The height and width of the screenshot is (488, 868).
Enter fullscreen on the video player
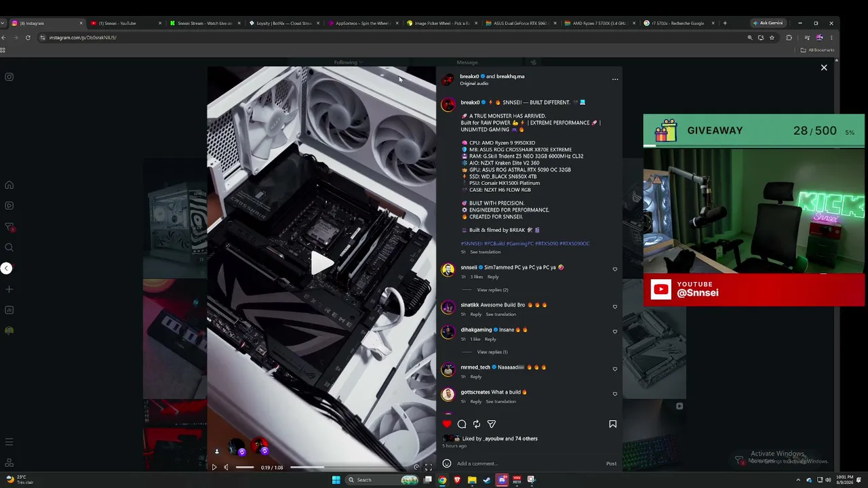coord(428,467)
